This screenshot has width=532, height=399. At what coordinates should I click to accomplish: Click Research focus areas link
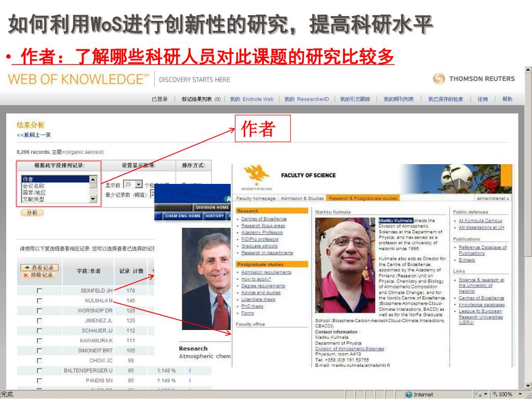[263, 225]
